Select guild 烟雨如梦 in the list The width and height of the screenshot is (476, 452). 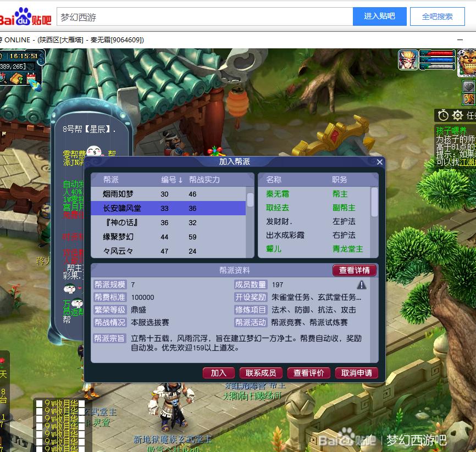click(x=168, y=194)
